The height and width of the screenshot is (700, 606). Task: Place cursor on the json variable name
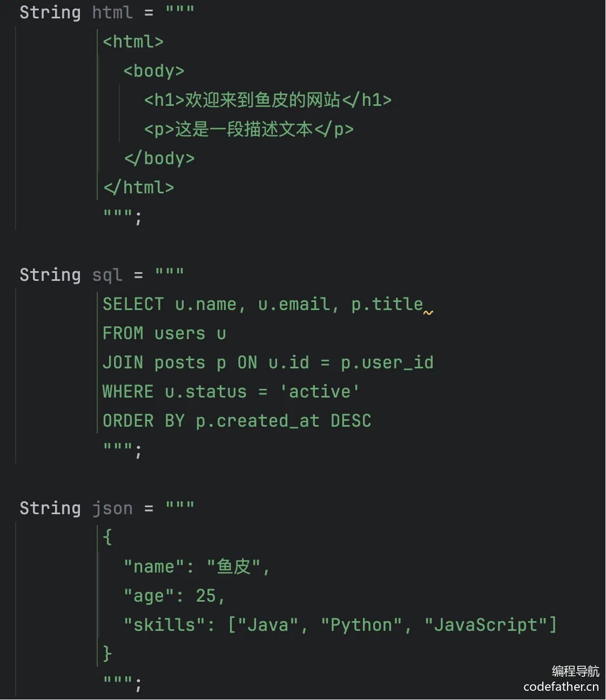[x=112, y=508]
